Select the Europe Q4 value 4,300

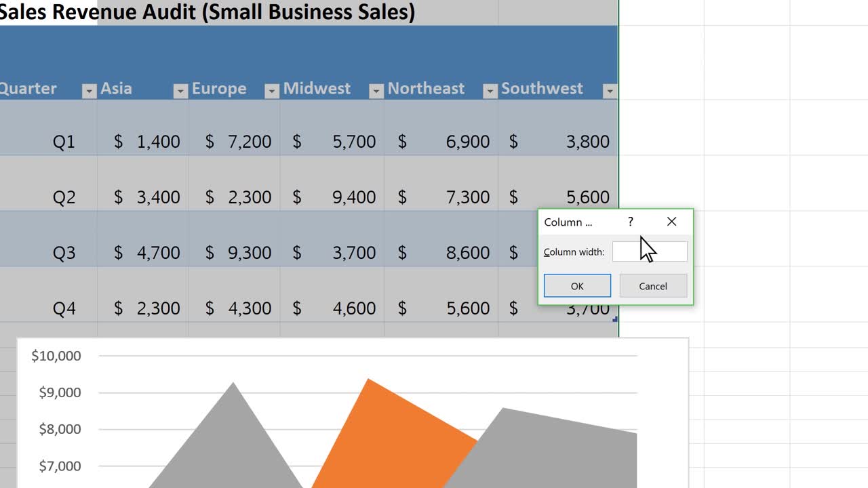point(234,295)
